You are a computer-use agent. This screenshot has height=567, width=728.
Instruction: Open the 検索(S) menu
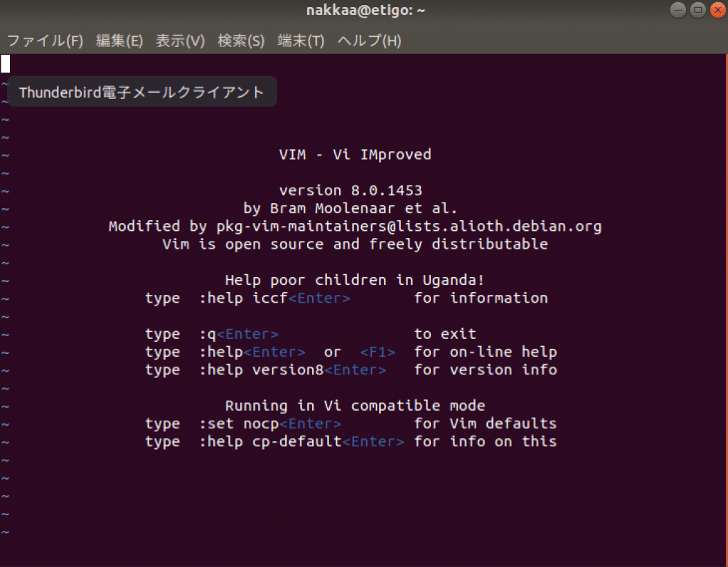pyautogui.click(x=241, y=40)
